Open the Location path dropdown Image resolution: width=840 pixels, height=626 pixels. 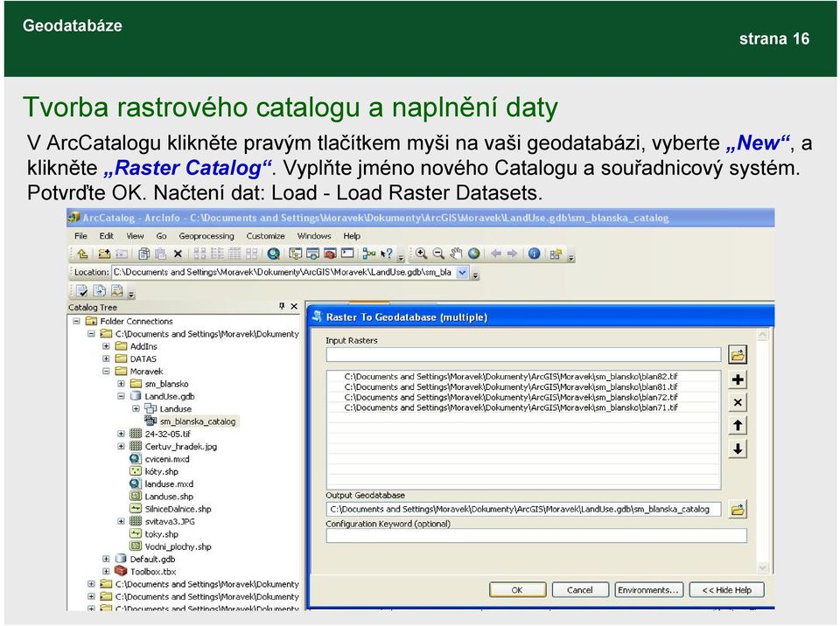coord(462,273)
